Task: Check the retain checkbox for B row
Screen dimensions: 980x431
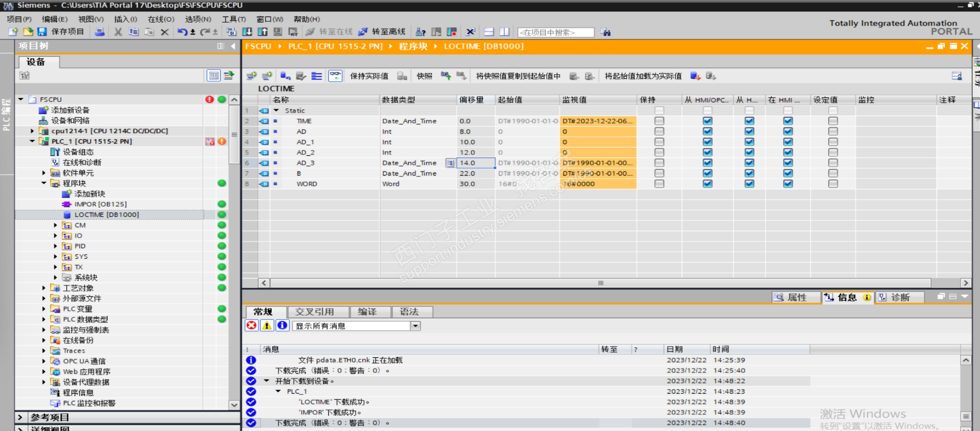Action: (659, 173)
